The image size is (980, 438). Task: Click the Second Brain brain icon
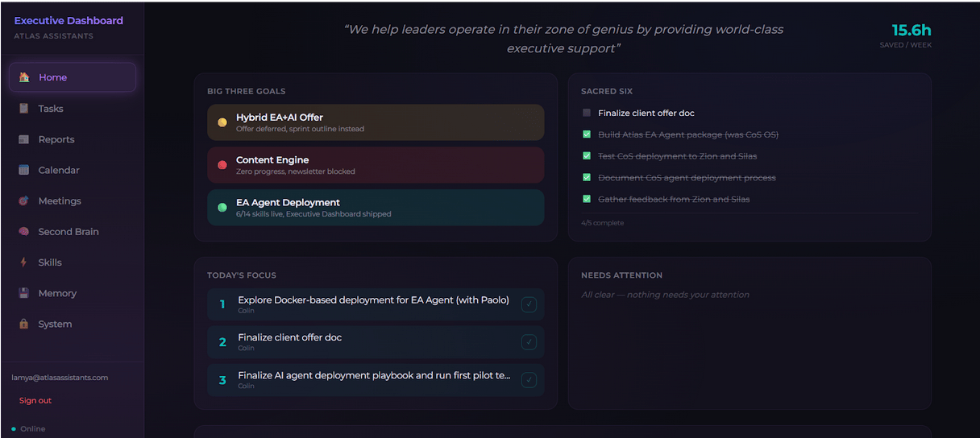24,232
